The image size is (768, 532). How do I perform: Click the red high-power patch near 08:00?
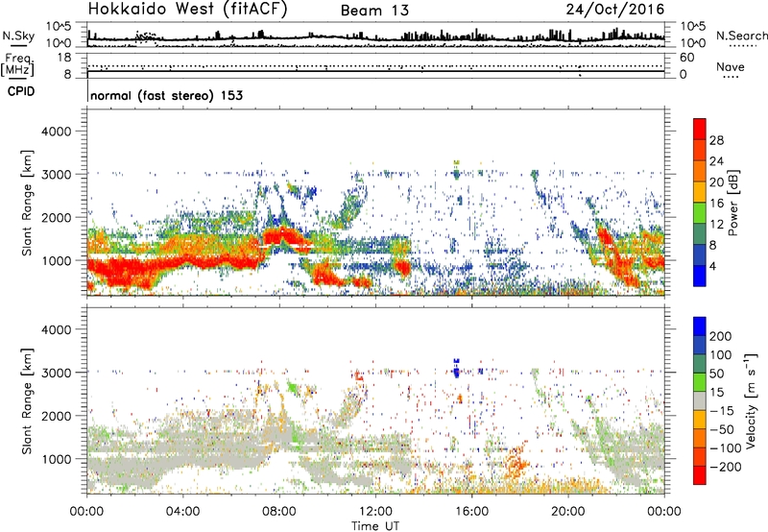coord(285,236)
